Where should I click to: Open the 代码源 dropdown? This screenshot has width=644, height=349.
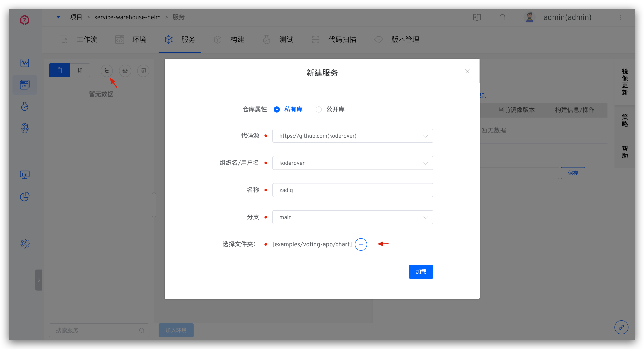tap(352, 136)
